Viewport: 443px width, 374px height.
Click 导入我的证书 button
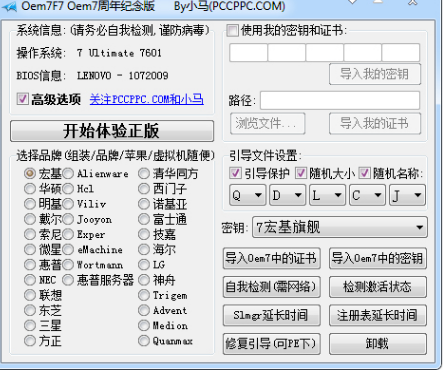pos(375,124)
